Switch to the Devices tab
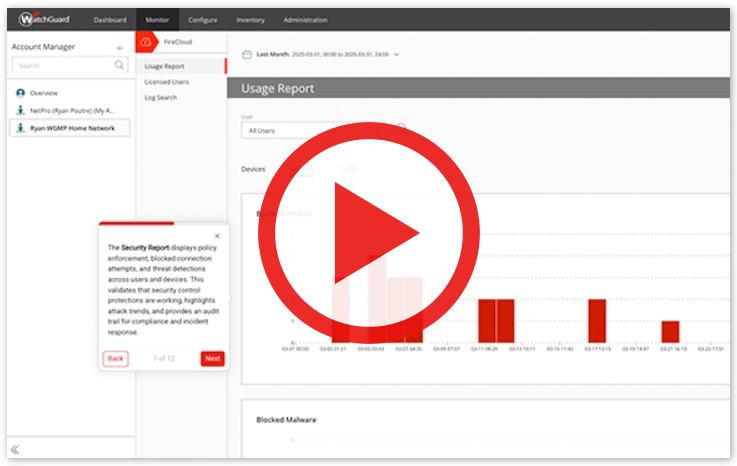737x466 pixels. [x=254, y=169]
